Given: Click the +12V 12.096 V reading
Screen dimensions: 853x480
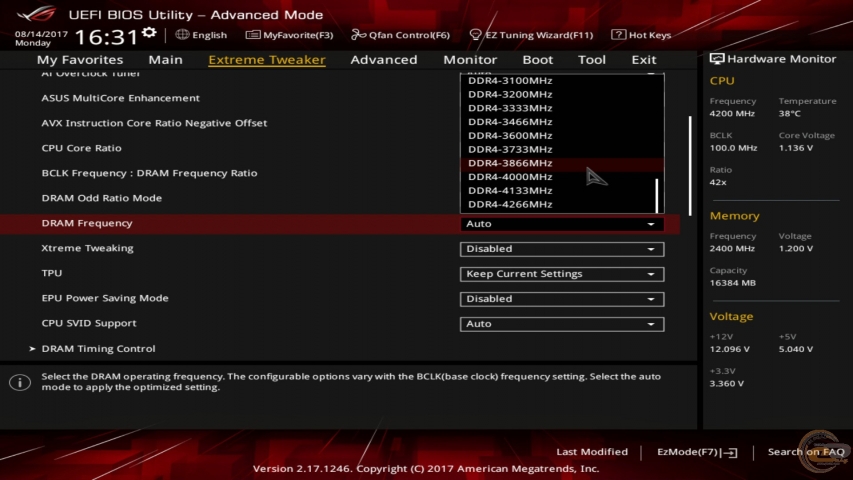Looking at the screenshot, I should (x=730, y=349).
